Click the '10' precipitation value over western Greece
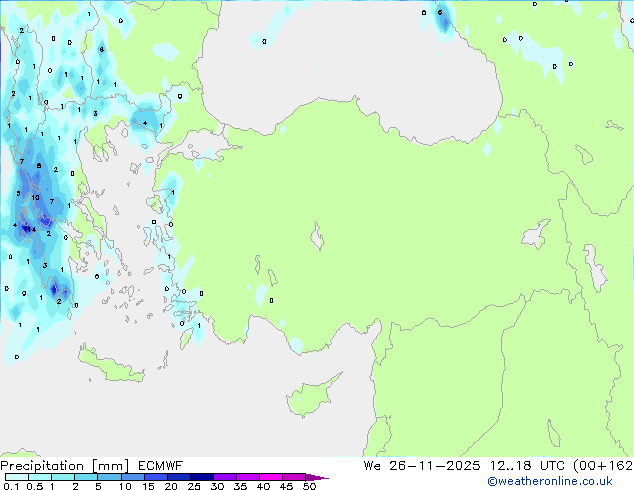This screenshot has height=490, width=634. [x=35, y=197]
